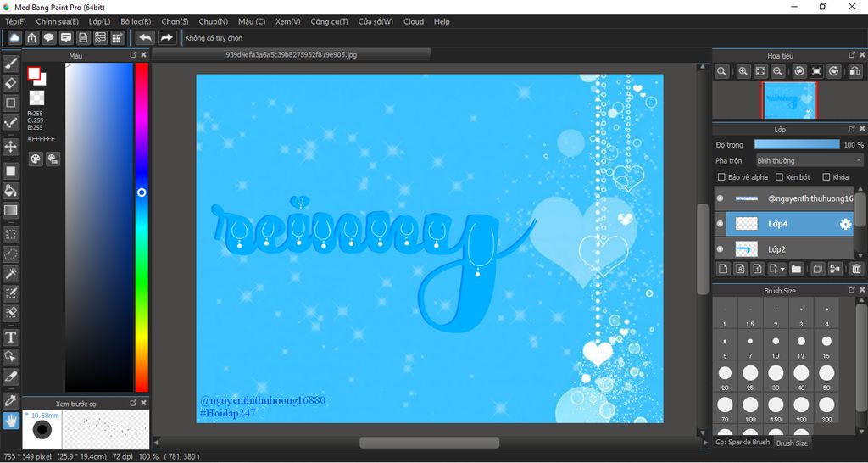Select the 939d4efa...jpg document tab
The image size is (868, 463).
[x=292, y=54]
